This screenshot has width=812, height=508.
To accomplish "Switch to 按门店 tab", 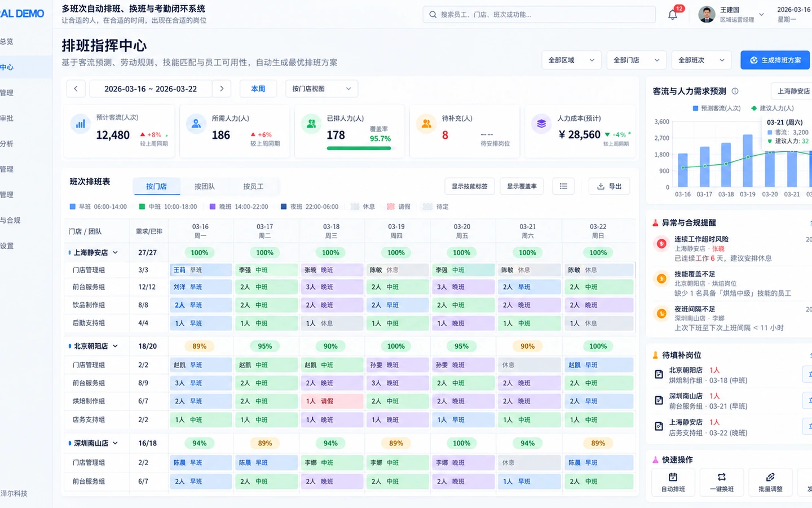I will [156, 186].
